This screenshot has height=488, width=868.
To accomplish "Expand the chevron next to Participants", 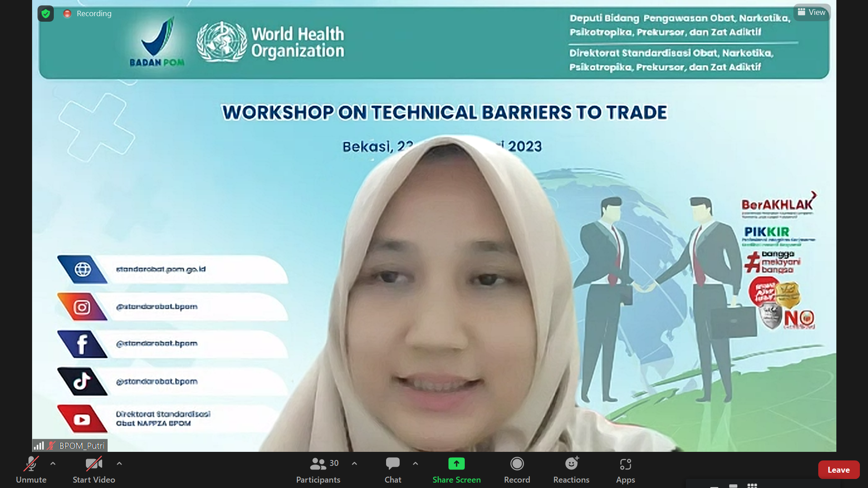I will 354,464.
